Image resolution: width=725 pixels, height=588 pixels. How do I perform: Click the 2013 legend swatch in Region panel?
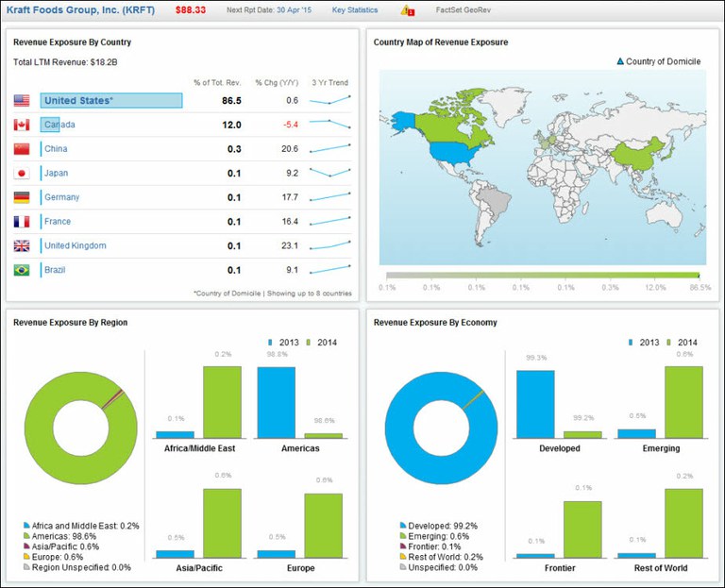pos(271,343)
